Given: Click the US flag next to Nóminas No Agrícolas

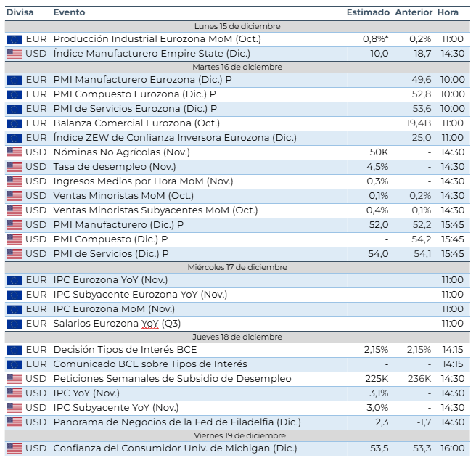Looking at the screenshot, I should [14, 152].
